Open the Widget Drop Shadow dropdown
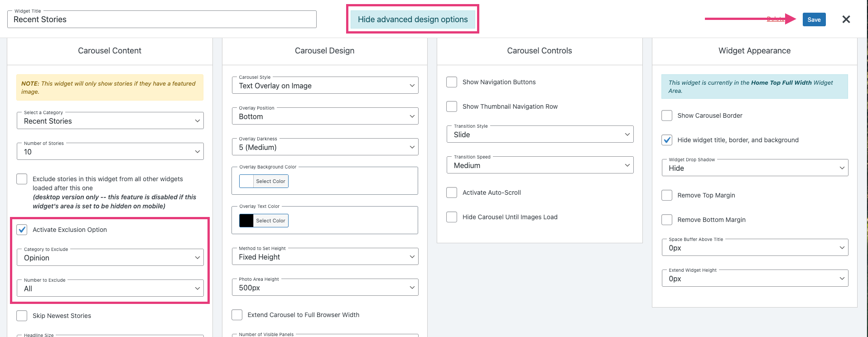 click(x=755, y=168)
